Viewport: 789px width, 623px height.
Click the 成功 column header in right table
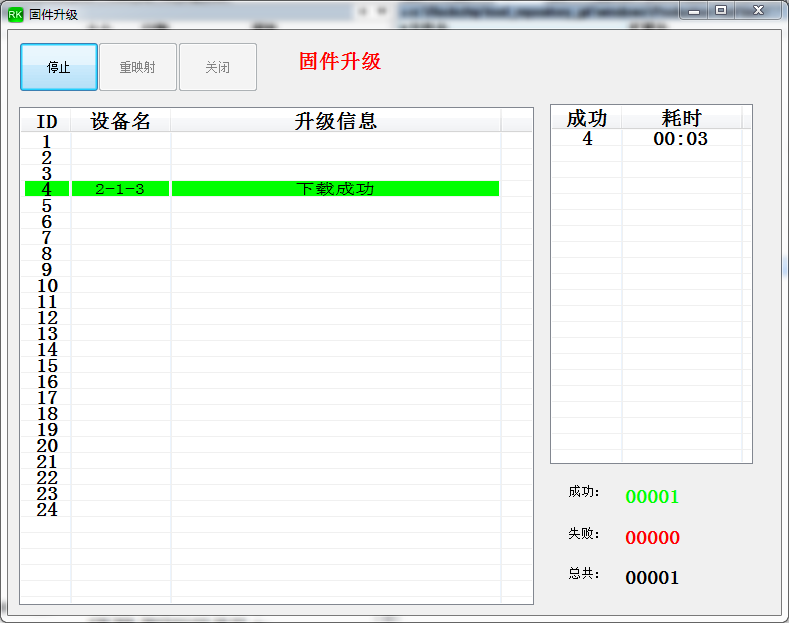587,118
